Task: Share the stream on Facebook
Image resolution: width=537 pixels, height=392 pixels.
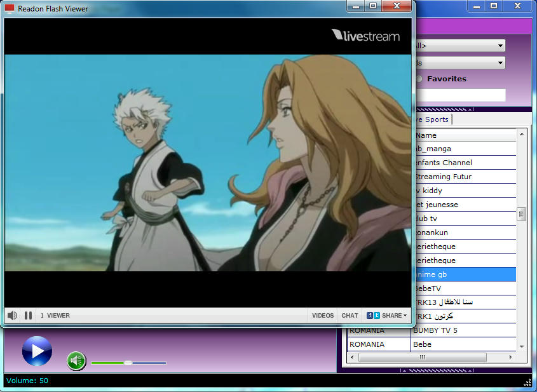Action: 369,315
